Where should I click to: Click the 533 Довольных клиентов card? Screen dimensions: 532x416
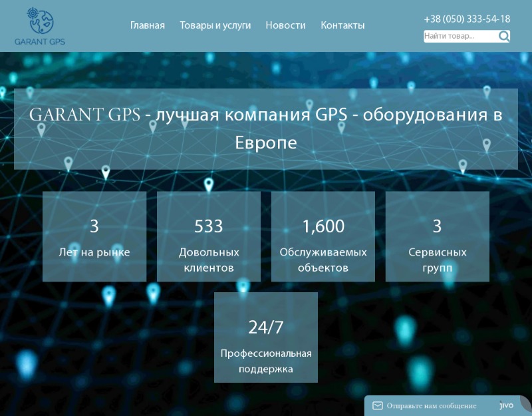(209, 236)
